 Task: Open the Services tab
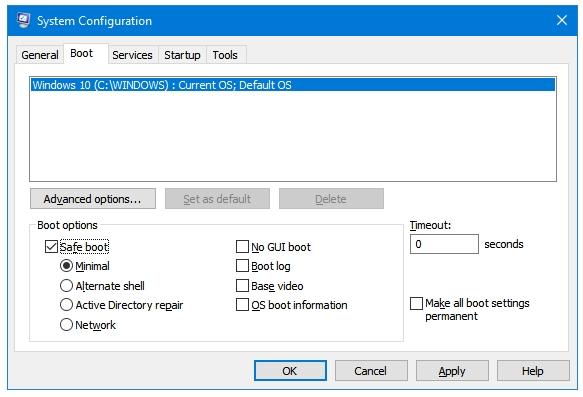click(x=132, y=55)
